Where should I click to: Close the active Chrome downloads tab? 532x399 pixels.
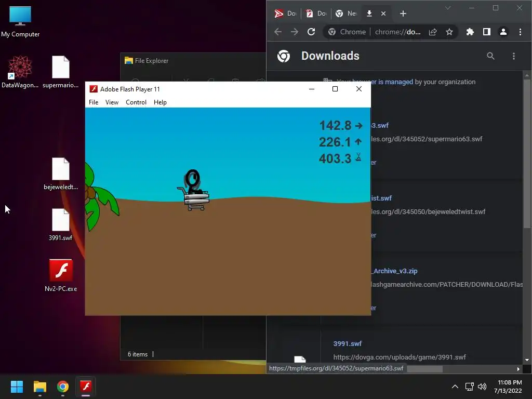(383, 14)
